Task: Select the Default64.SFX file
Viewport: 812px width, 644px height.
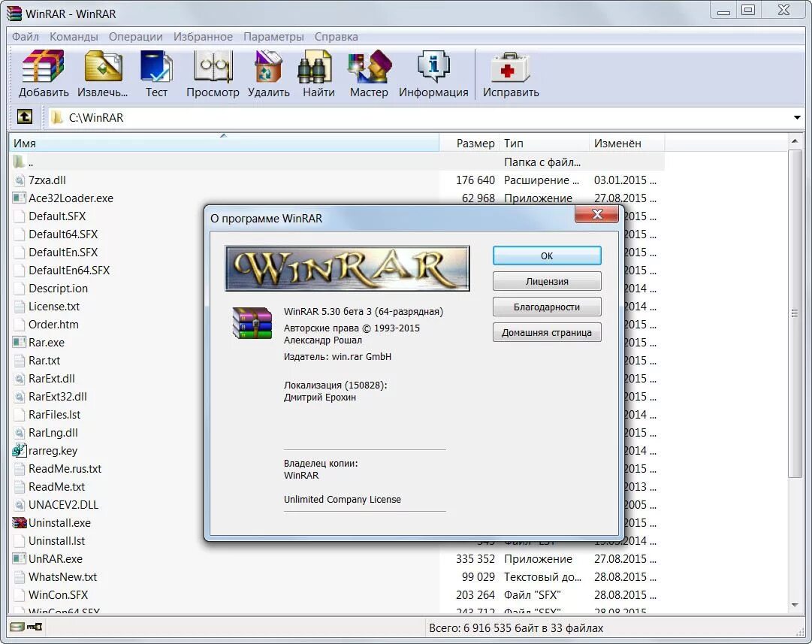Action: pyautogui.click(x=62, y=234)
